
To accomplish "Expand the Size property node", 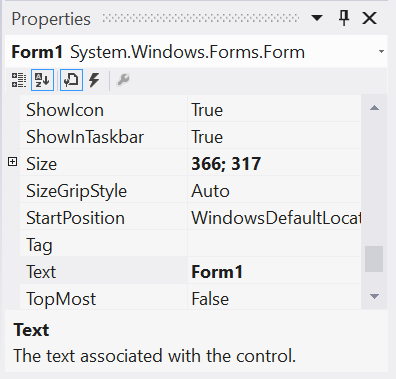I will pos(12,162).
